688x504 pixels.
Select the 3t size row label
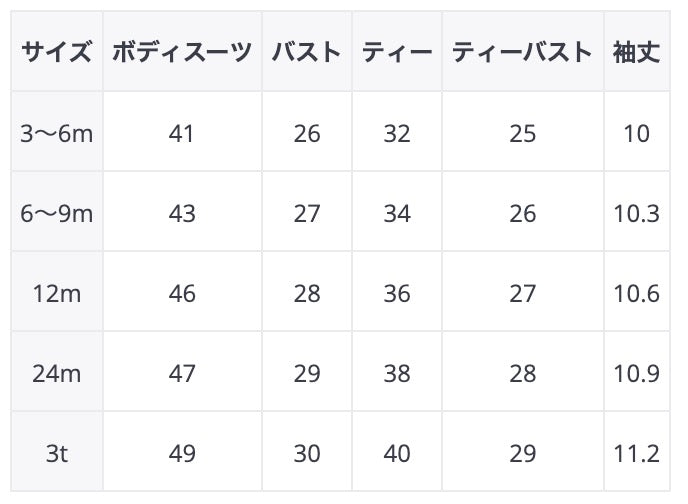point(56,454)
